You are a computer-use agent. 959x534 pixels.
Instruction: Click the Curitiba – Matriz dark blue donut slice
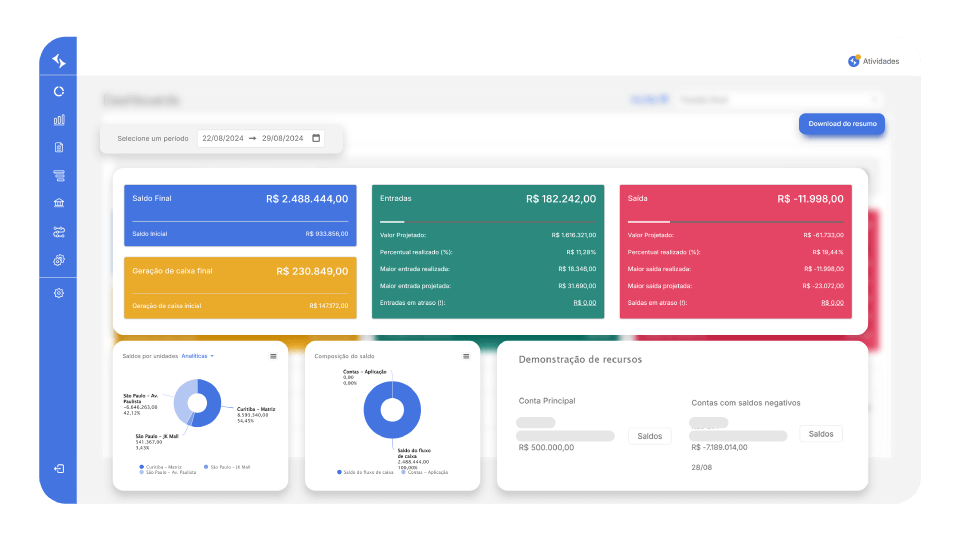point(213,406)
